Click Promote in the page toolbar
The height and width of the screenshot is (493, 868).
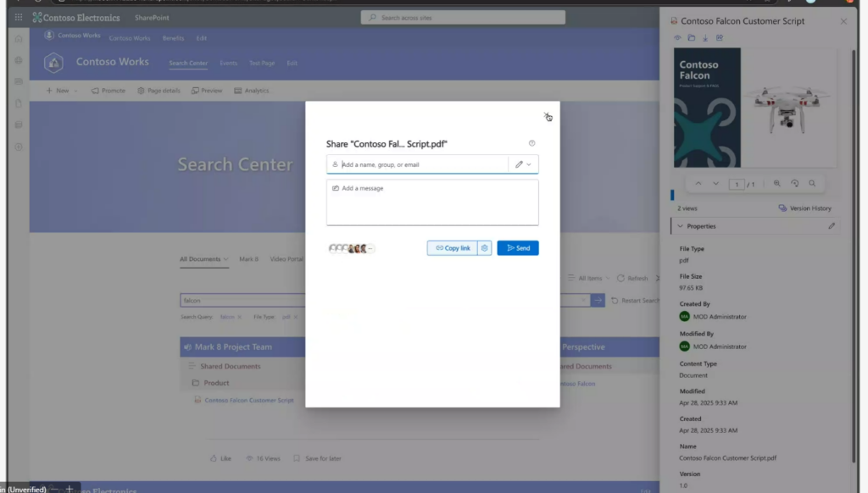(x=108, y=91)
